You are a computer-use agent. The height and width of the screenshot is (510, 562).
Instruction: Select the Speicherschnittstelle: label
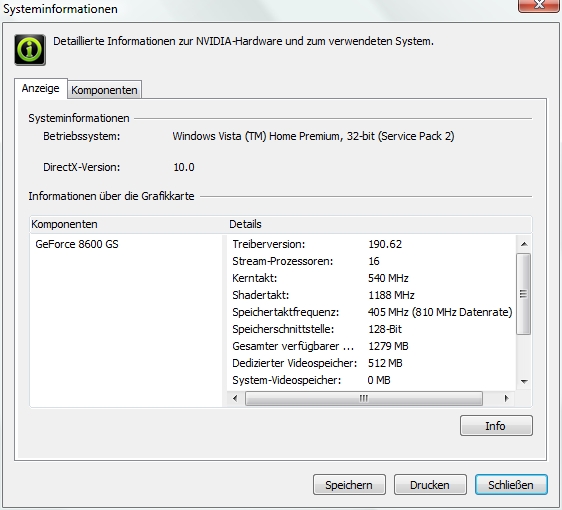(283, 329)
